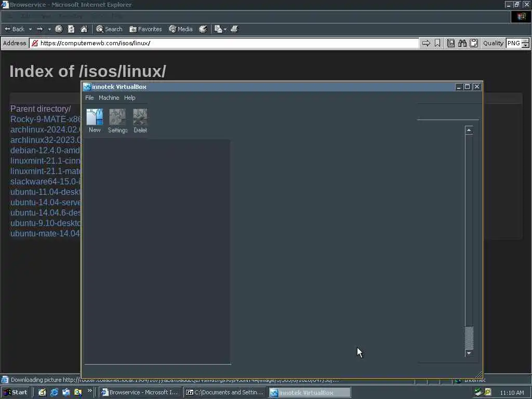The image size is (532, 399).
Task: Open the File menu in VirtualBox
Action: pos(89,98)
